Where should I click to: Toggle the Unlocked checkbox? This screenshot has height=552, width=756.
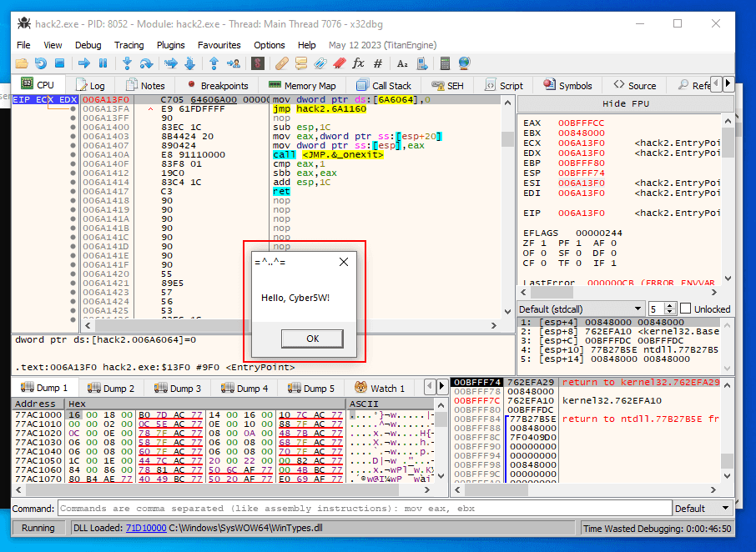pos(684,309)
